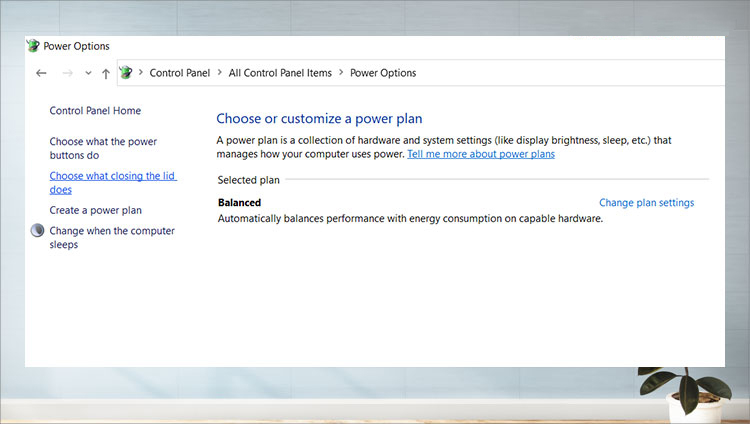Expand chevron before Power Options breadcrumb
Viewport: 750px width, 424px height.
341,73
